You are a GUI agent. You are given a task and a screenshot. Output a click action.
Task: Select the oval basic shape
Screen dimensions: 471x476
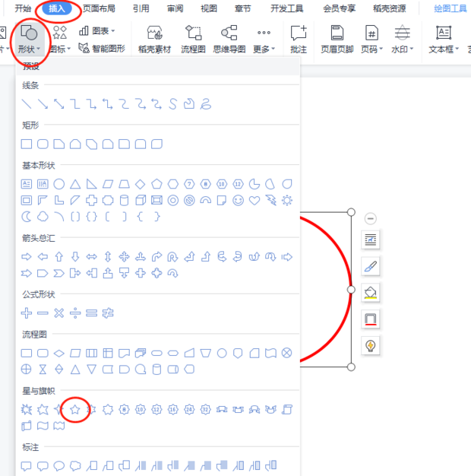pos(58,184)
